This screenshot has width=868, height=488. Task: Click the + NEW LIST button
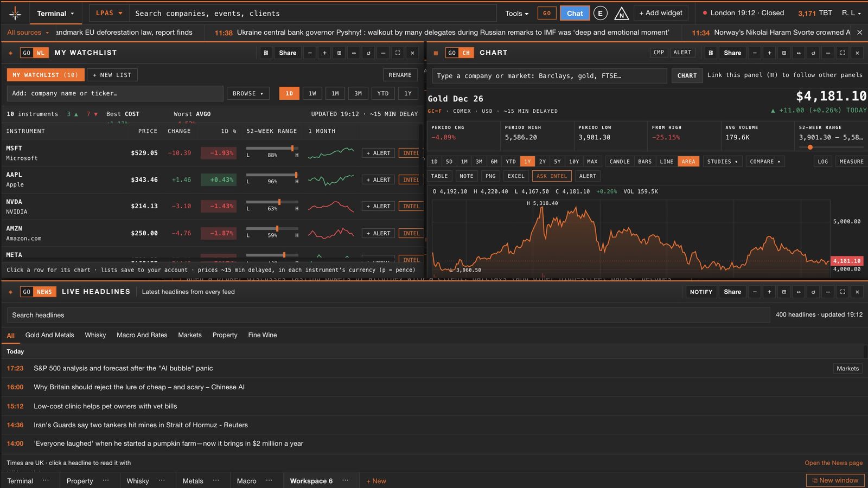112,75
